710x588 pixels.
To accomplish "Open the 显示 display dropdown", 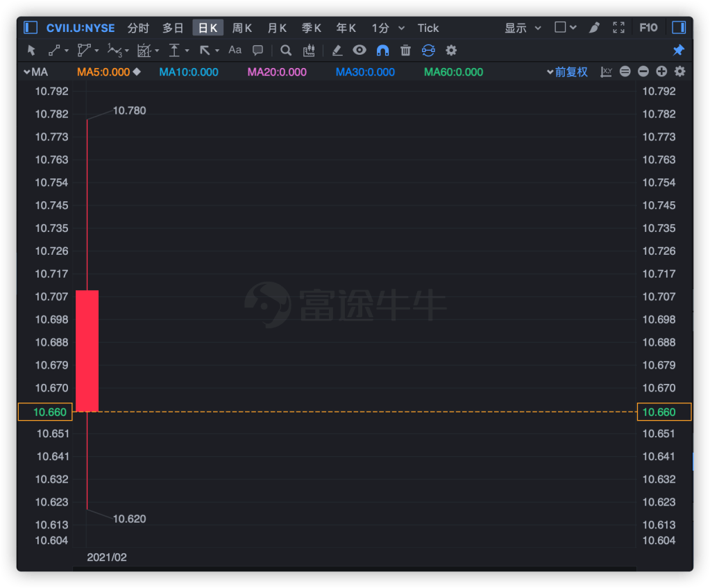I will [x=523, y=28].
